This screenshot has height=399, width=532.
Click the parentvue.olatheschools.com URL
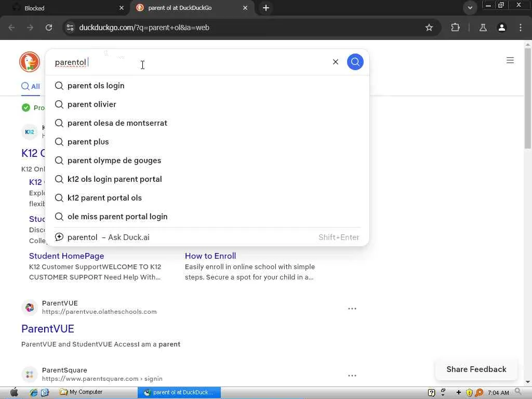(99, 312)
